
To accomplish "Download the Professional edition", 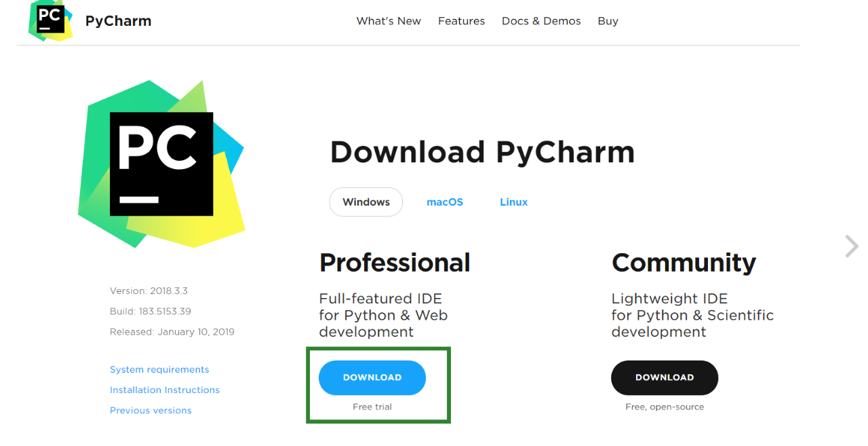I will [x=372, y=377].
